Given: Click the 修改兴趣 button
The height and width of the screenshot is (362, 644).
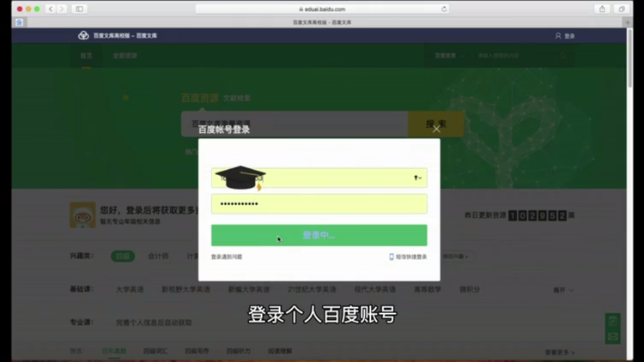Looking at the screenshot, I should (455, 256).
